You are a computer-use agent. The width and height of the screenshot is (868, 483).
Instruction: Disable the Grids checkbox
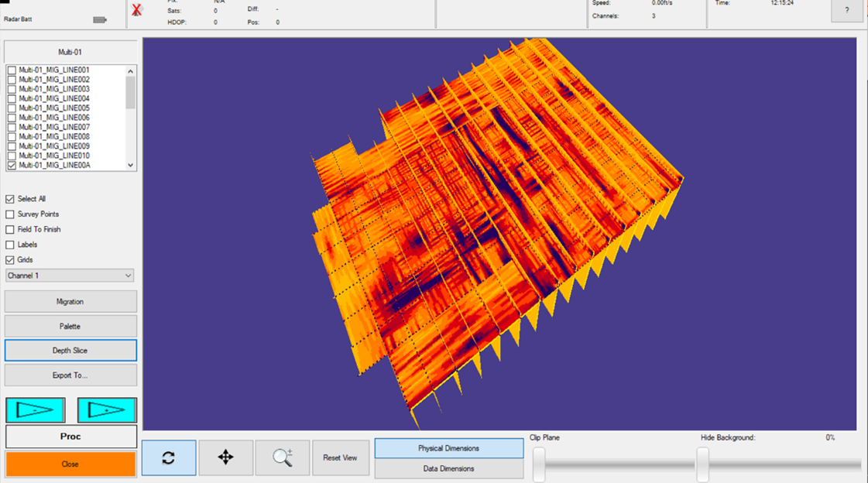(x=10, y=259)
